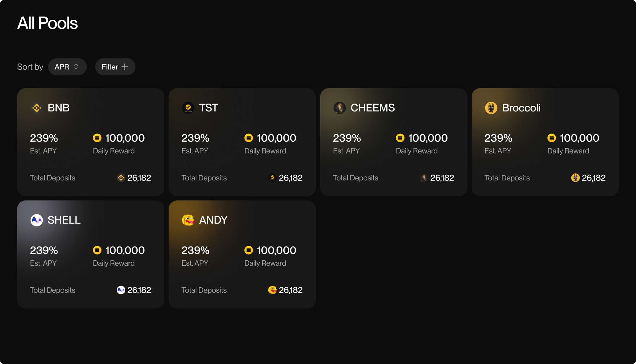Image resolution: width=636 pixels, height=364 pixels.
Task: Click the plus icon on the Filter button
Action: [x=125, y=67]
